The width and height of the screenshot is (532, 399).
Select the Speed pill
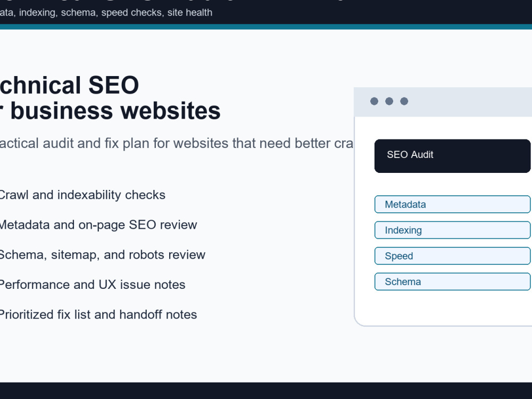(x=453, y=256)
